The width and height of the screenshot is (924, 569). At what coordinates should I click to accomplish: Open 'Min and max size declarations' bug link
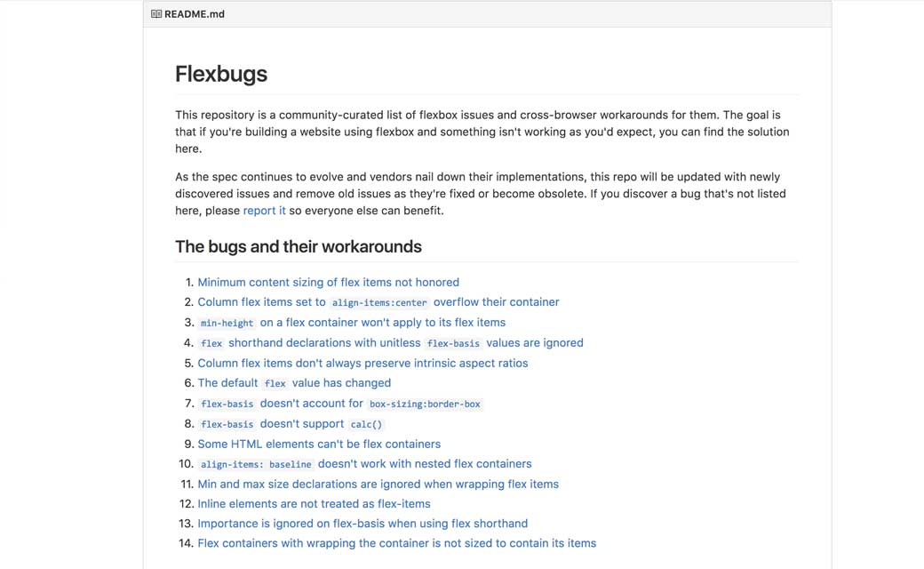coord(378,485)
